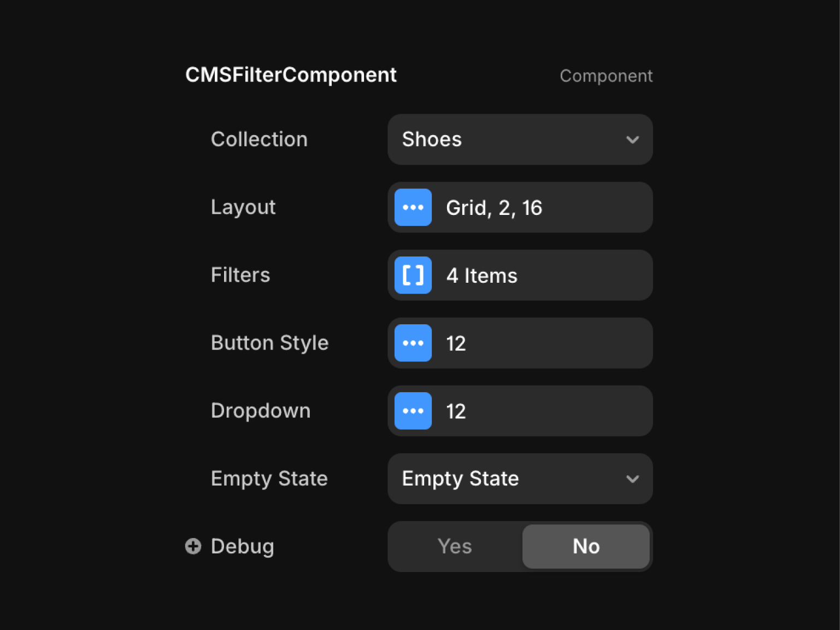Click the Dropdown row value 12
Image resolution: width=840 pixels, height=630 pixels.
pyautogui.click(x=456, y=411)
